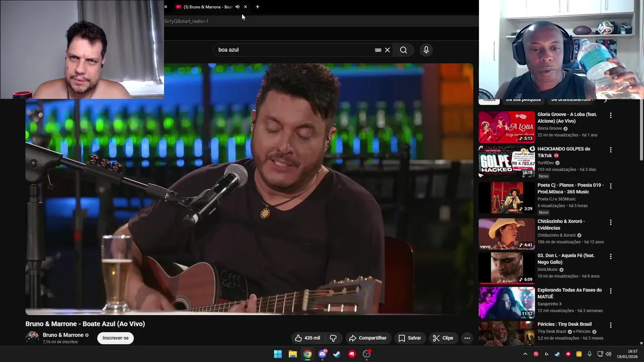
Task: Open Bruno & Marrone channel name link
Action: tap(63, 335)
